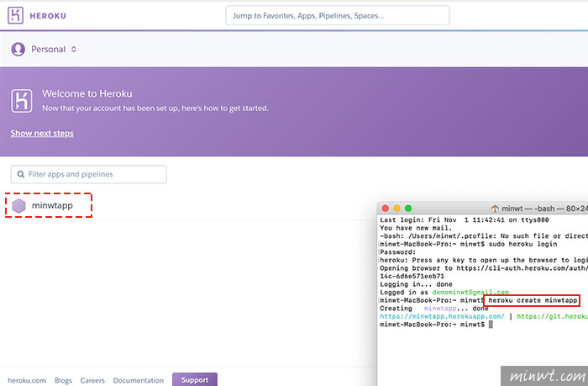The height and width of the screenshot is (386, 588).
Task: Click the git.heroku URL in Terminal
Action: pyautogui.click(x=553, y=316)
